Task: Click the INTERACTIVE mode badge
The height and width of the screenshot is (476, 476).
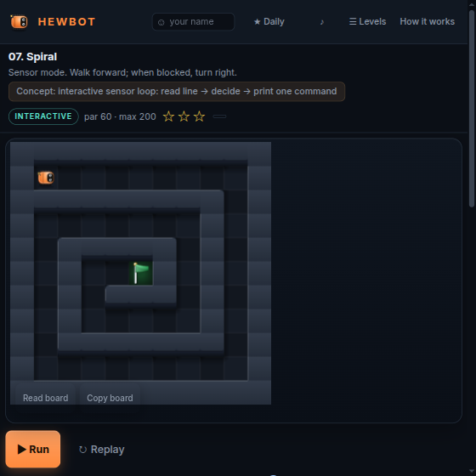Action: point(43,116)
